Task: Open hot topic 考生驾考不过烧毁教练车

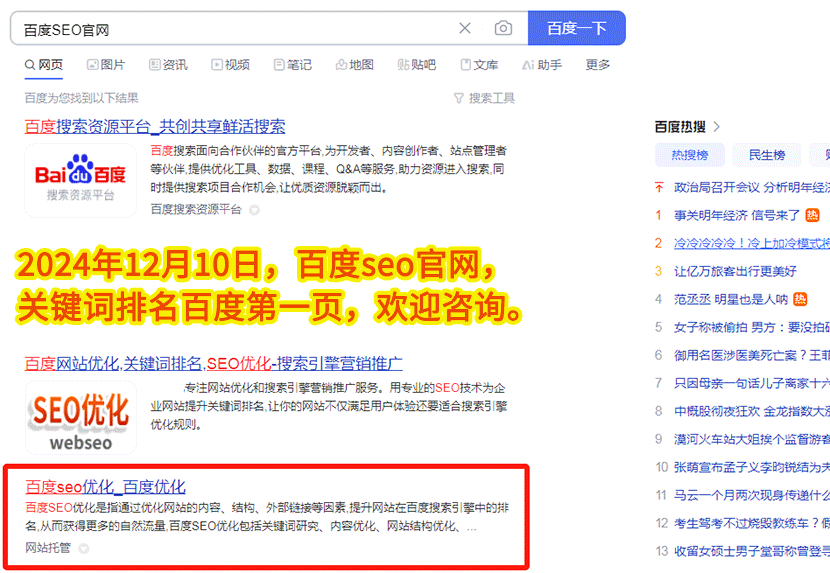Action: (x=752, y=523)
